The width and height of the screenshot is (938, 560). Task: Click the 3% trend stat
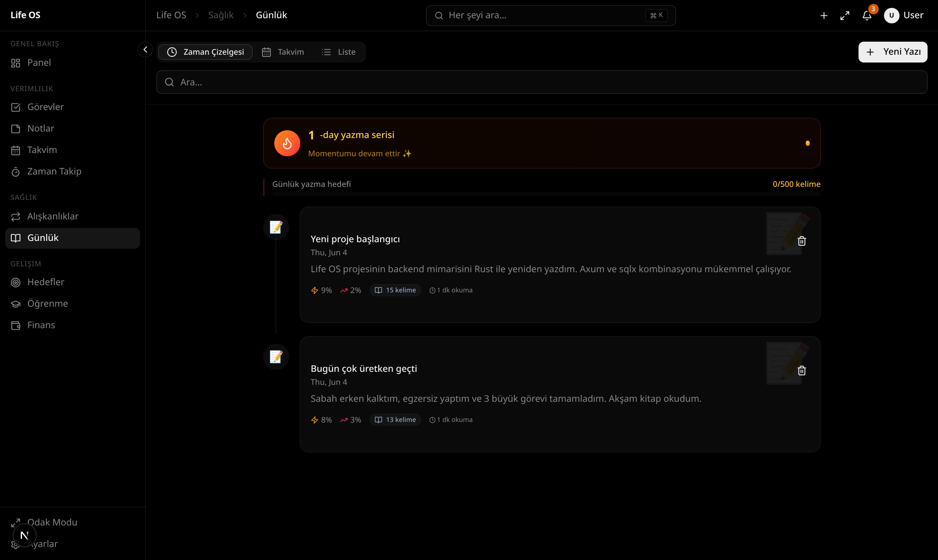[351, 420]
